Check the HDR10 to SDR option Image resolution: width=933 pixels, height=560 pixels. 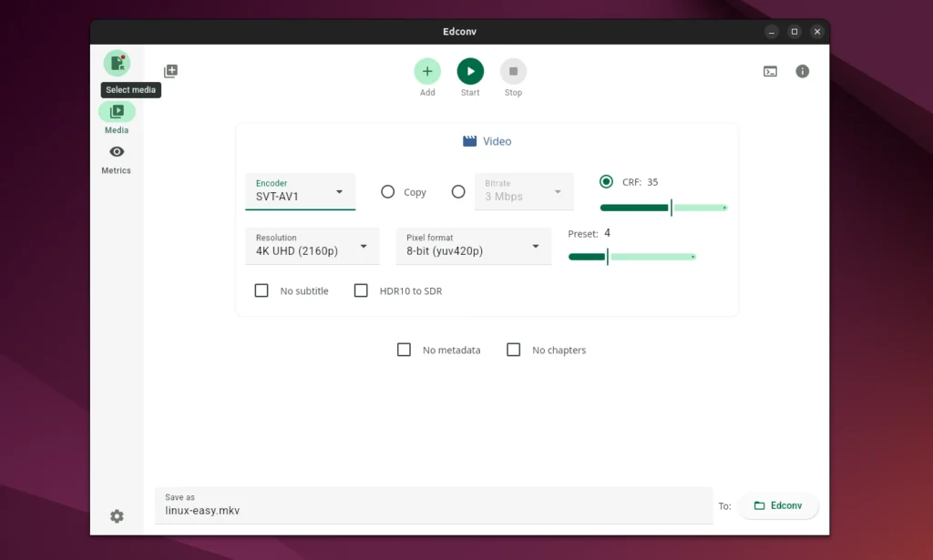tap(361, 290)
